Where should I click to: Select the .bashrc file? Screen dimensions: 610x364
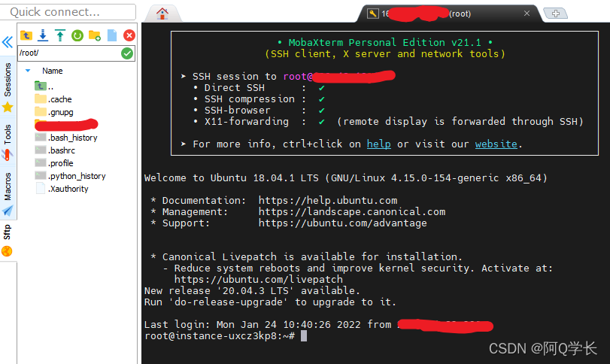[55, 150]
